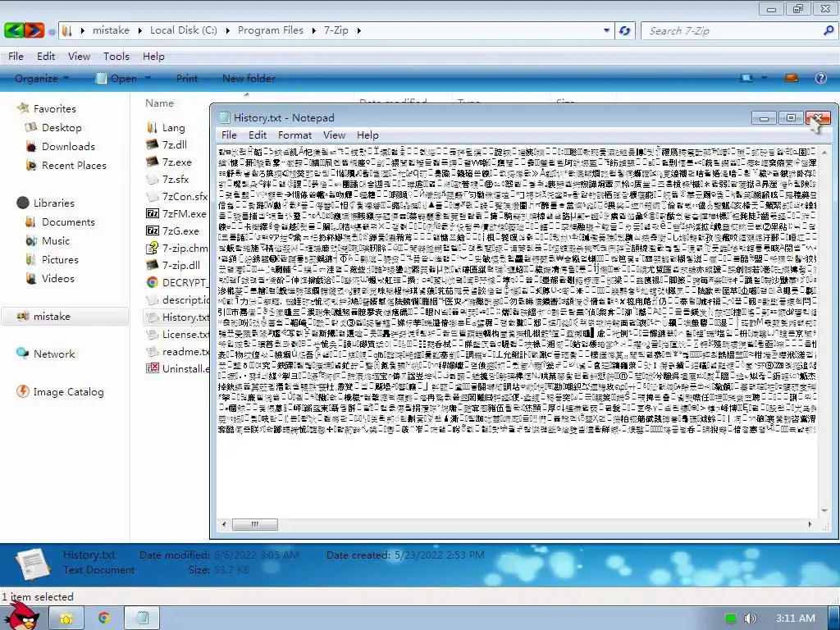Image resolution: width=840 pixels, height=630 pixels.
Task: Select the 7z.dll file icon
Action: [152, 144]
